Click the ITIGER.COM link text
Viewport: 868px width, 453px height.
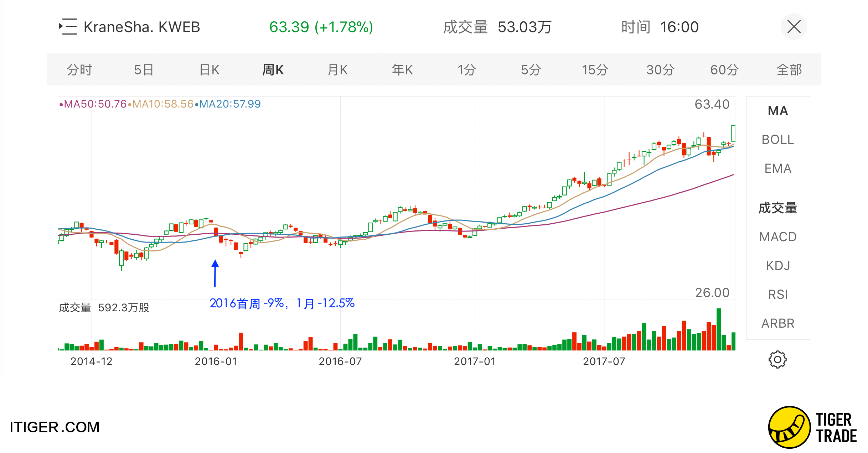[x=55, y=427]
